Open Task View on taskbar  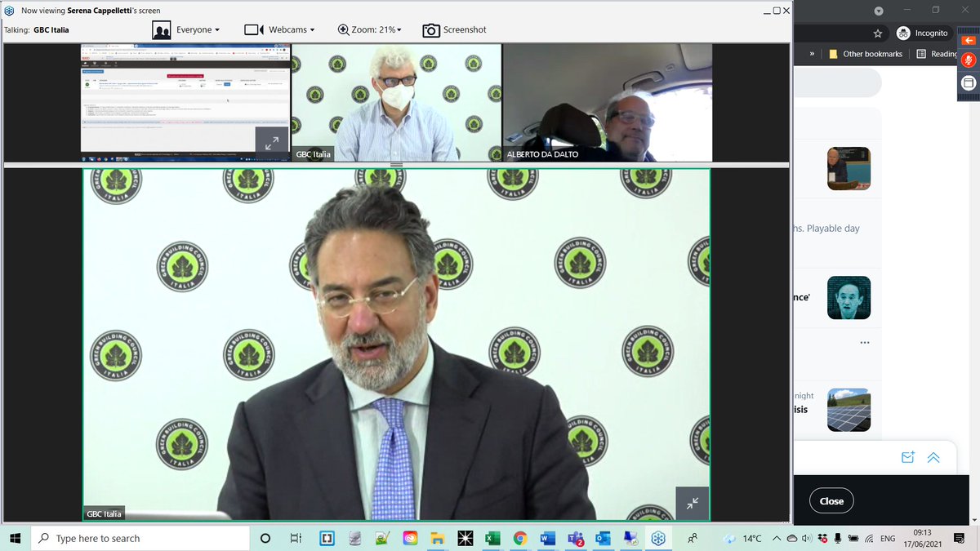coord(296,538)
